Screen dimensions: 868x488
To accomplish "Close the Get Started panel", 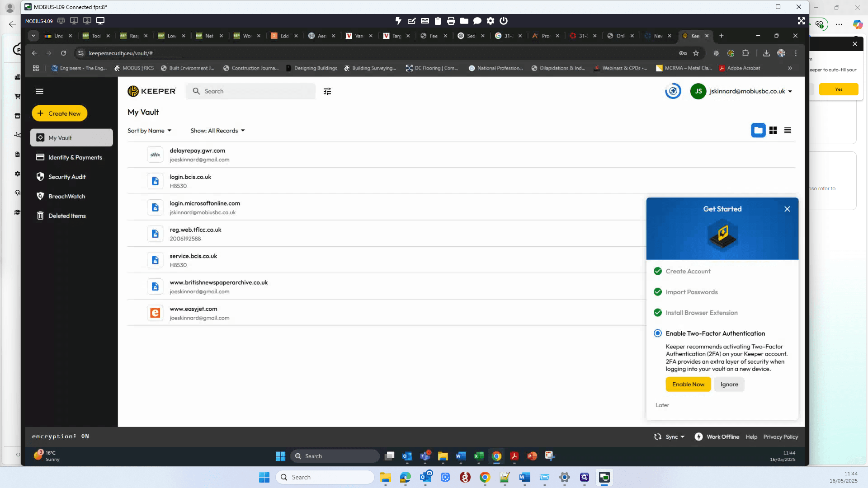I will point(787,209).
